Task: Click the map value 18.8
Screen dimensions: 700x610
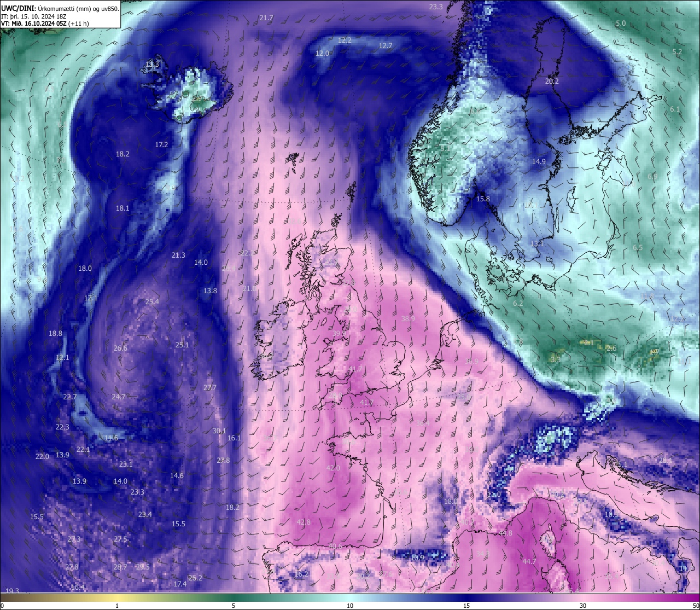Action: (55, 334)
